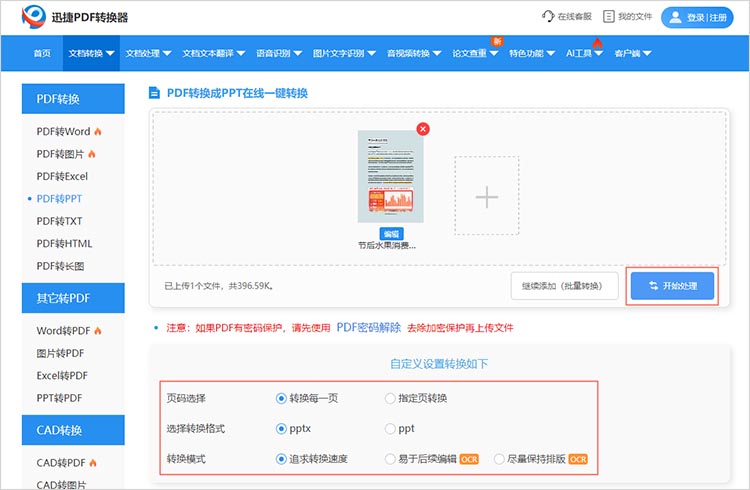
Task: Click 登录|注册 button
Action: coord(697,17)
